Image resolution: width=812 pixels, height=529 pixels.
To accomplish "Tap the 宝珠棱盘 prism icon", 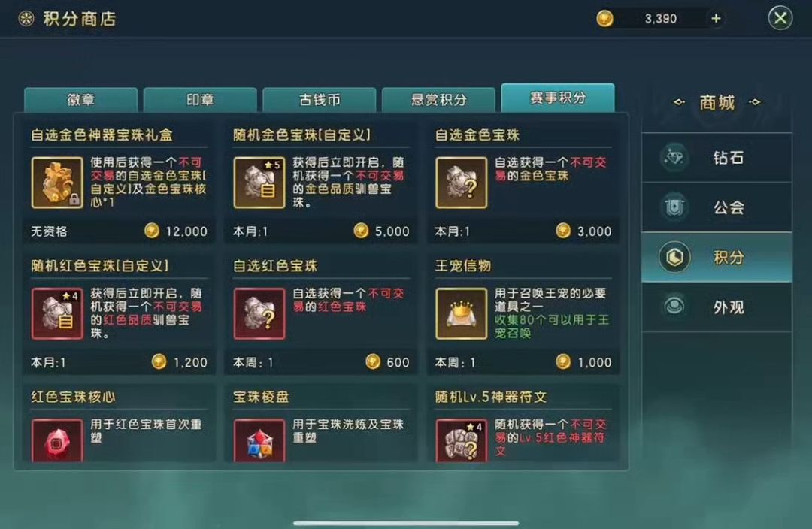I will [x=259, y=440].
